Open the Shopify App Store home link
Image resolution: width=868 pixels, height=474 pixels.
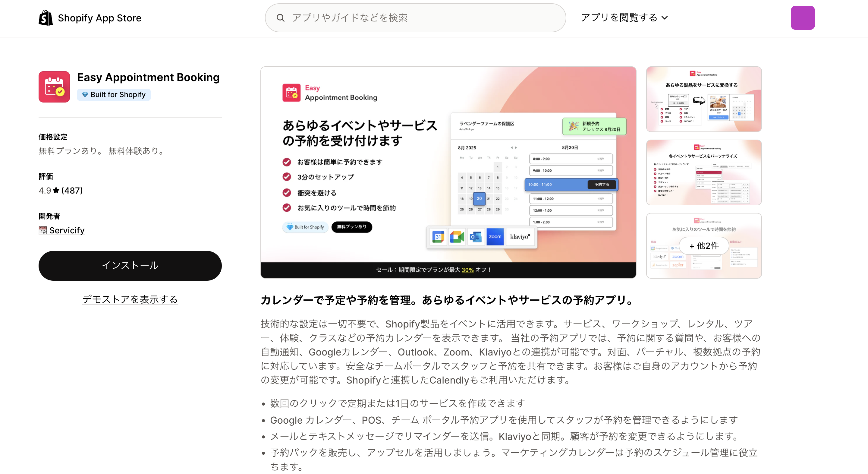[x=90, y=17]
